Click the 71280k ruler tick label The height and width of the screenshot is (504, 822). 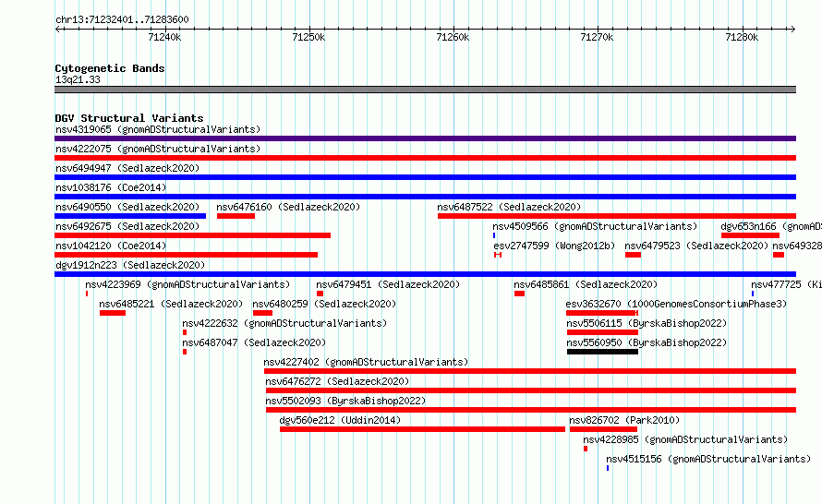click(x=742, y=37)
